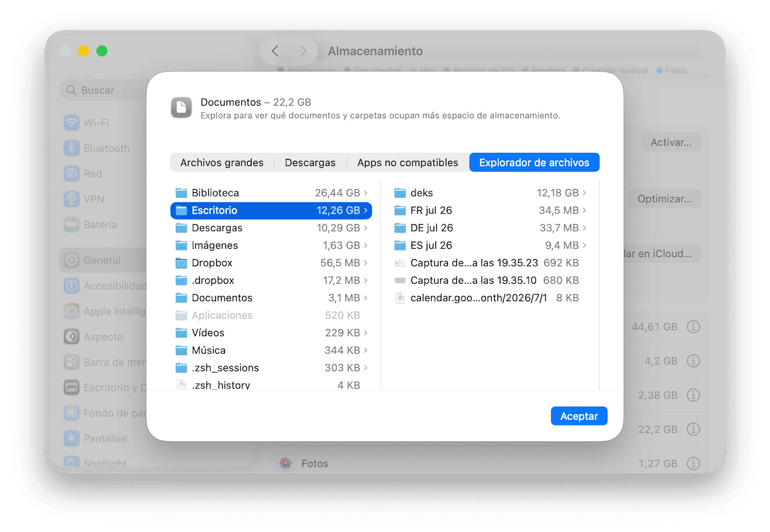Expand Imágenes using its chevron
Viewport: 770px width, 532px height.
tap(365, 245)
